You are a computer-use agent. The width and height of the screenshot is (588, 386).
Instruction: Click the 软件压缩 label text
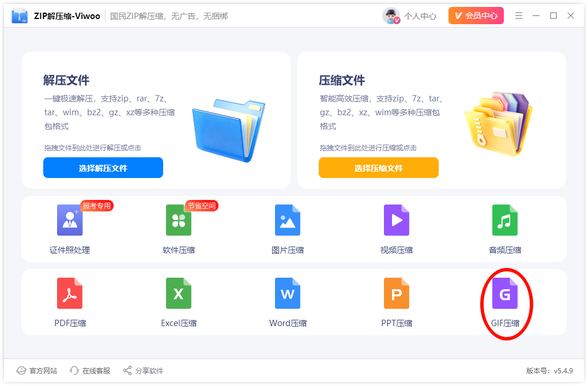pos(179,250)
